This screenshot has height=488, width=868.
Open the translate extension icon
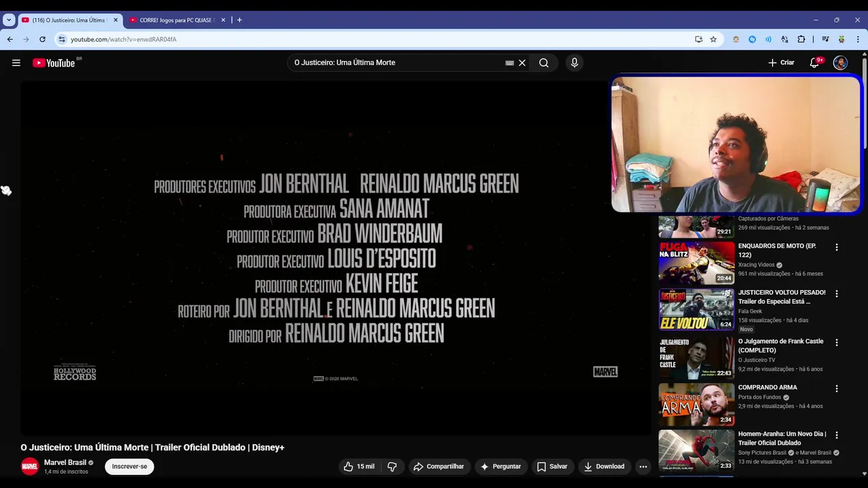coord(785,39)
